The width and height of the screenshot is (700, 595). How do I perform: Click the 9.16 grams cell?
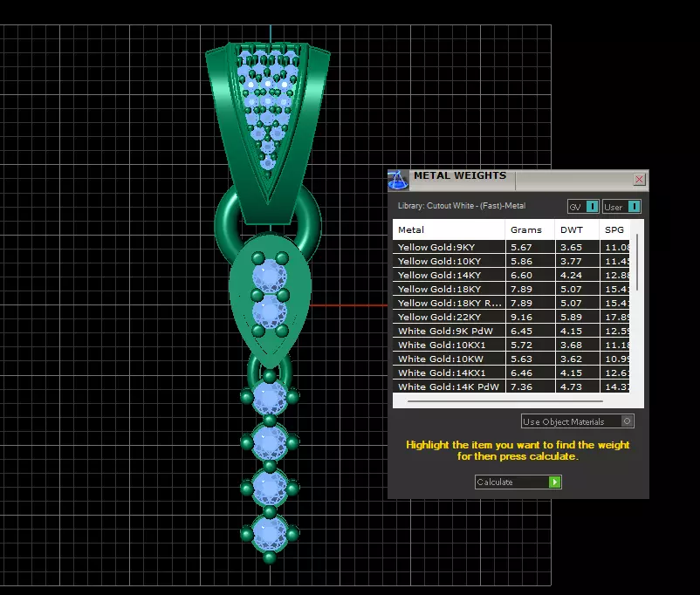pyautogui.click(x=531, y=317)
